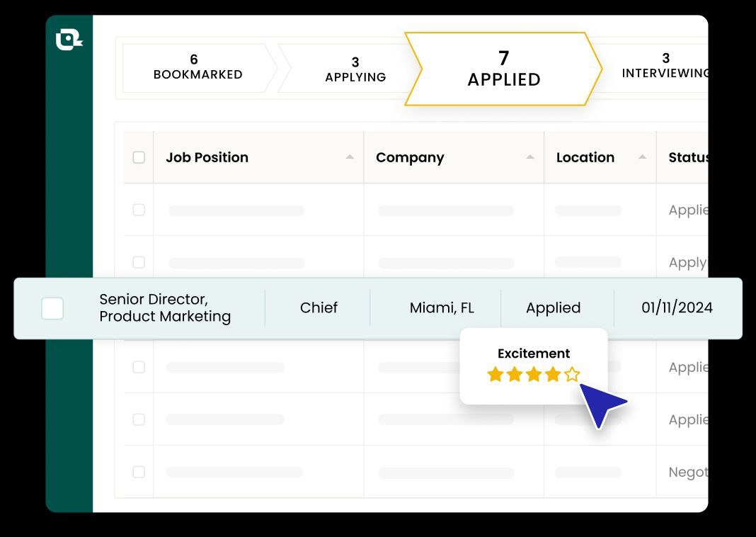View the Applying stage
Image resolution: width=756 pixels, height=537 pixels.
click(355, 67)
